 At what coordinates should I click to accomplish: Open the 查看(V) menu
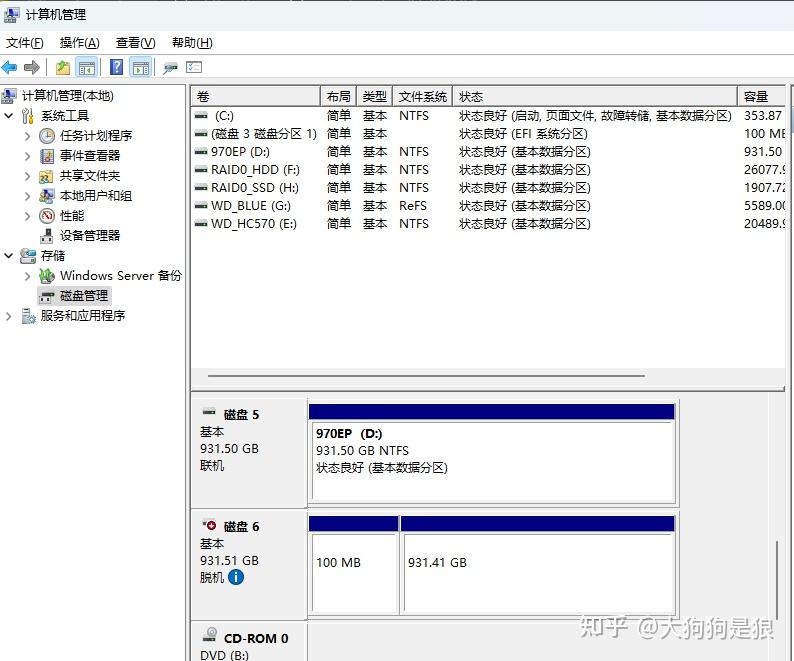pos(135,43)
